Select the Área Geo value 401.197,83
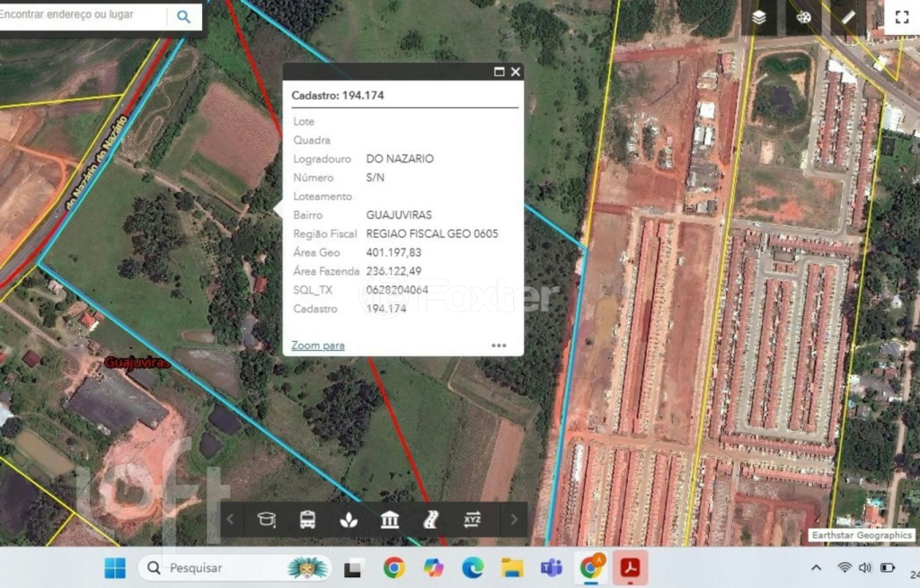 click(x=394, y=252)
